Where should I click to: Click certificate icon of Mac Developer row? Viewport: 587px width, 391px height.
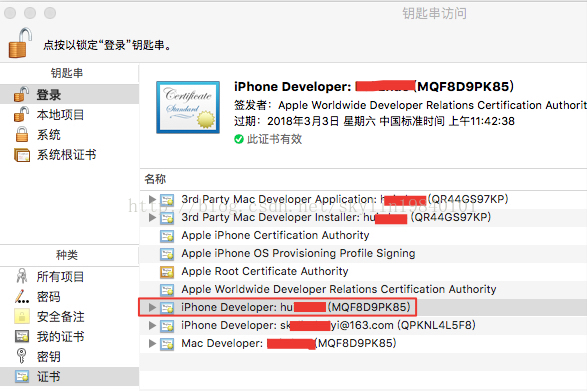tap(167, 343)
